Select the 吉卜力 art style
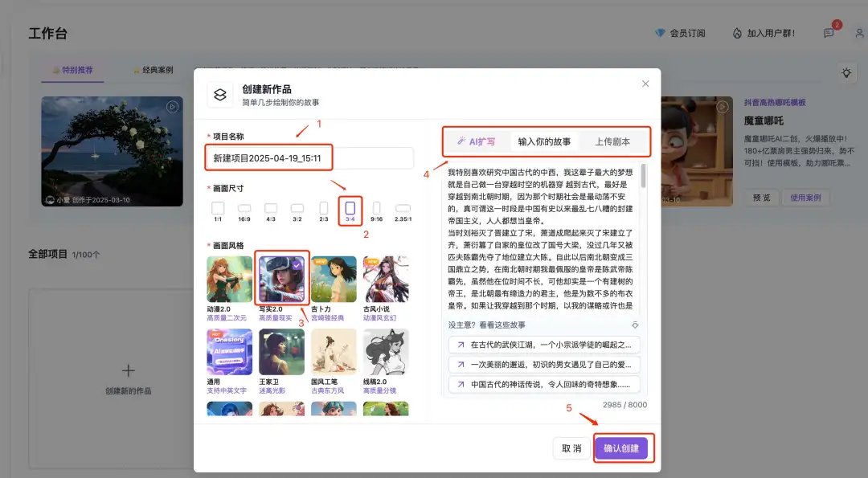The height and width of the screenshot is (478, 868). tap(334, 279)
